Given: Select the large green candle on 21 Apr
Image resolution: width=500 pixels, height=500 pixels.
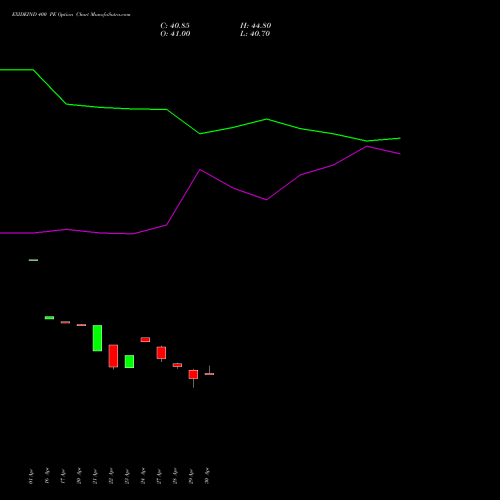Looking at the screenshot, I should pyautogui.click(x=97, y=338).
